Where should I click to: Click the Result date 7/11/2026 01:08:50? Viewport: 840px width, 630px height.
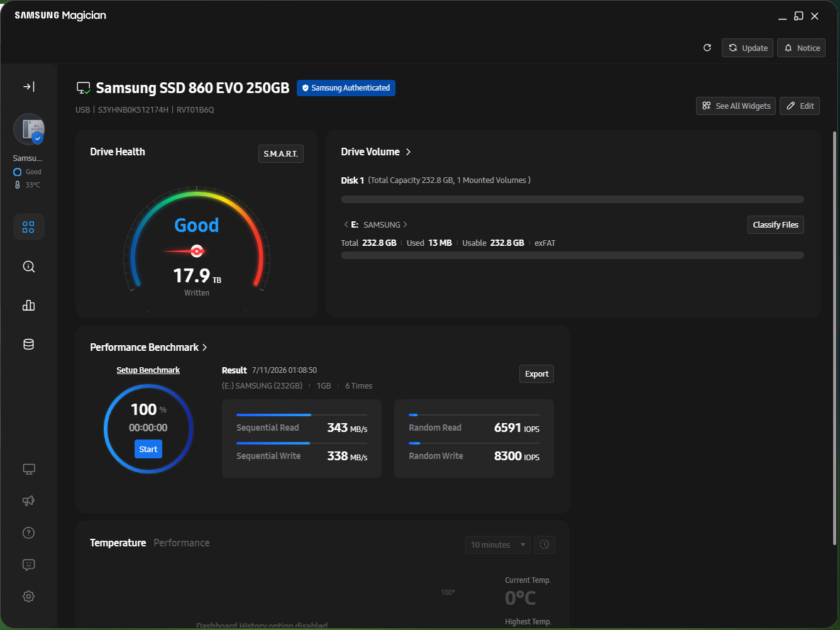(x=284, y=370)
